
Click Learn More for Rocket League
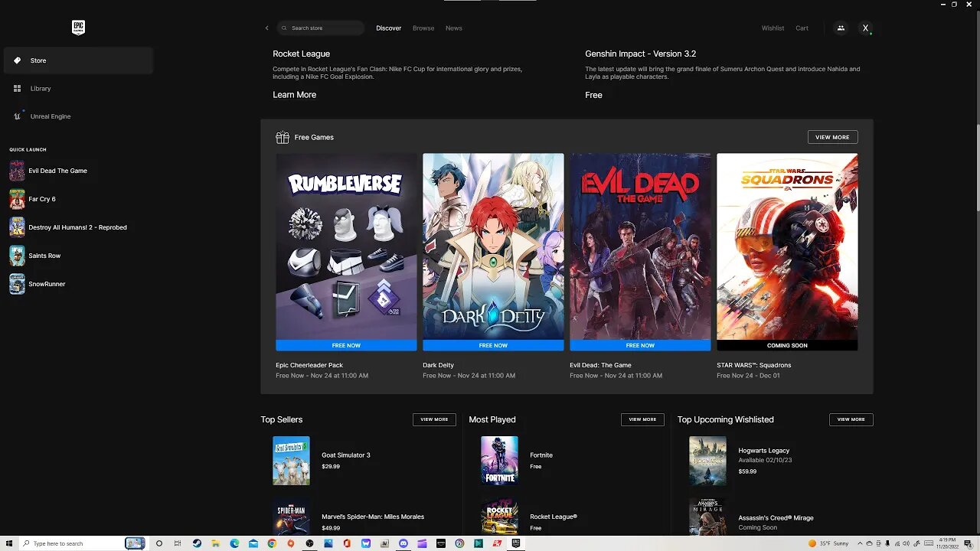[x=295, y=95]
